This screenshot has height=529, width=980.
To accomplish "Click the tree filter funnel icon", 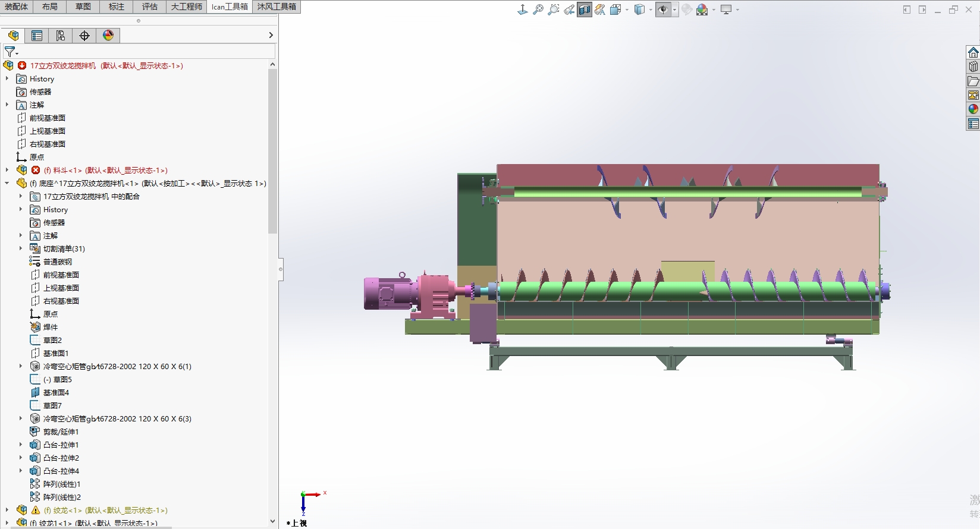I will click(10, 52).
